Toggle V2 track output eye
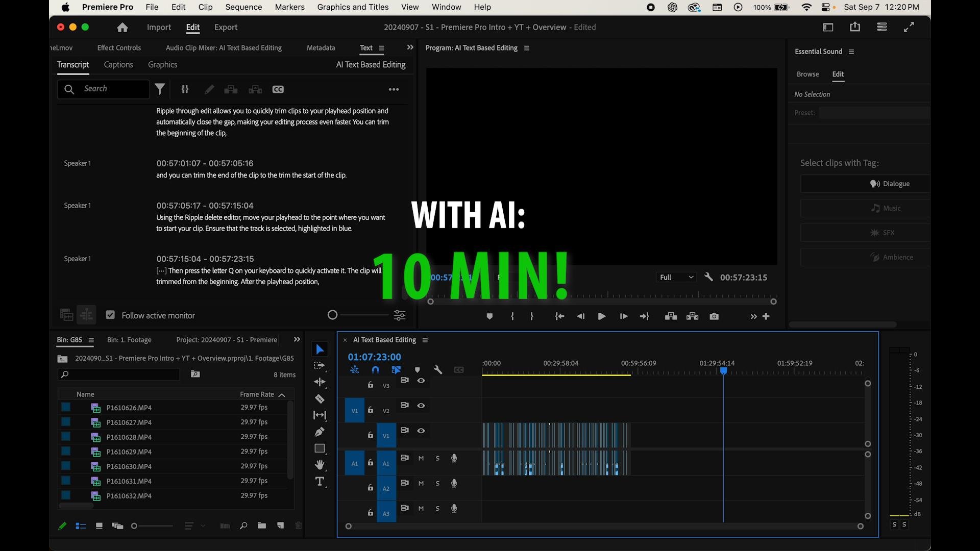Image resolution: width=980 pixels, height=551 pixels. click(x=421, y=406)
